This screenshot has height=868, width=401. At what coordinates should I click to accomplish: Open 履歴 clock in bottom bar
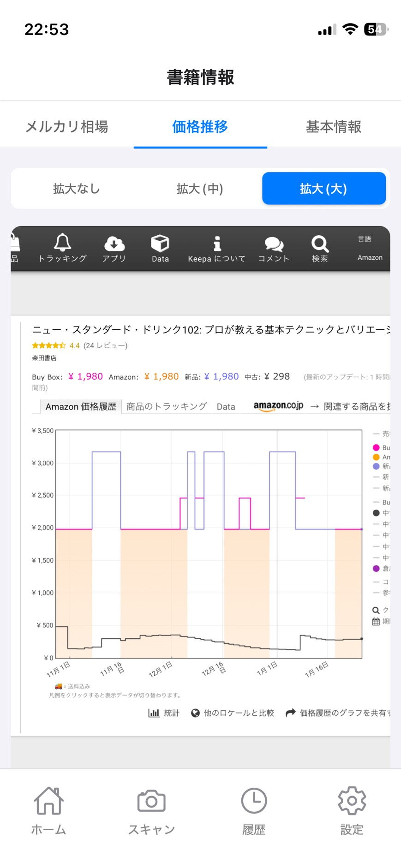pyautogui.click(x=254, y=811)
